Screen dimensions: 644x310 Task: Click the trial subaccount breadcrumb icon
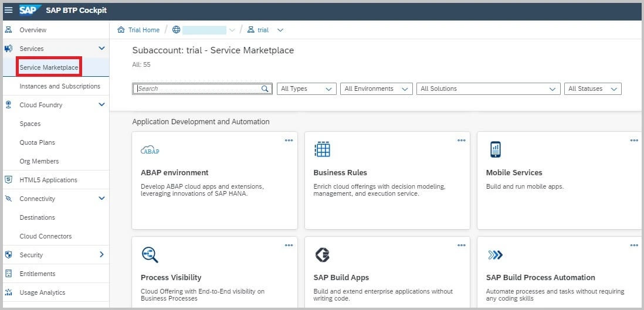[251, 30]
